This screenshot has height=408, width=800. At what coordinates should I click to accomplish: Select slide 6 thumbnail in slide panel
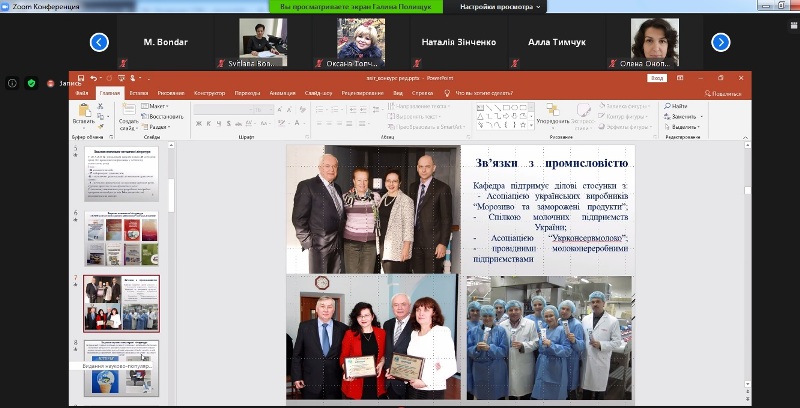click(121, 239)
